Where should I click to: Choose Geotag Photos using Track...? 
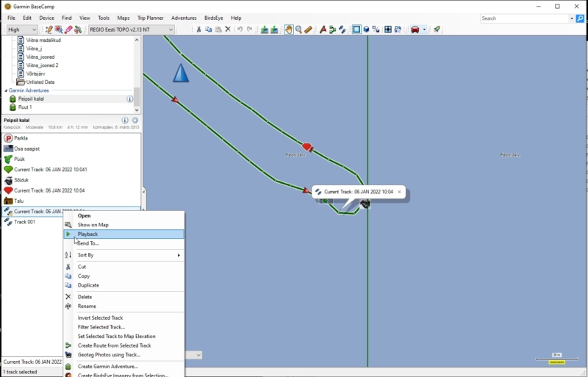click(123, 354)
